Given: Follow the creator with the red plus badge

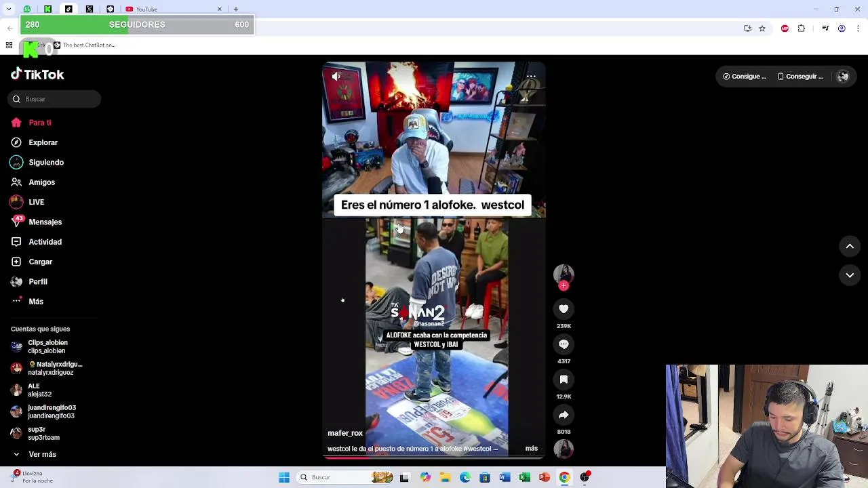Looking at the screenshot, I should (564, 286).
